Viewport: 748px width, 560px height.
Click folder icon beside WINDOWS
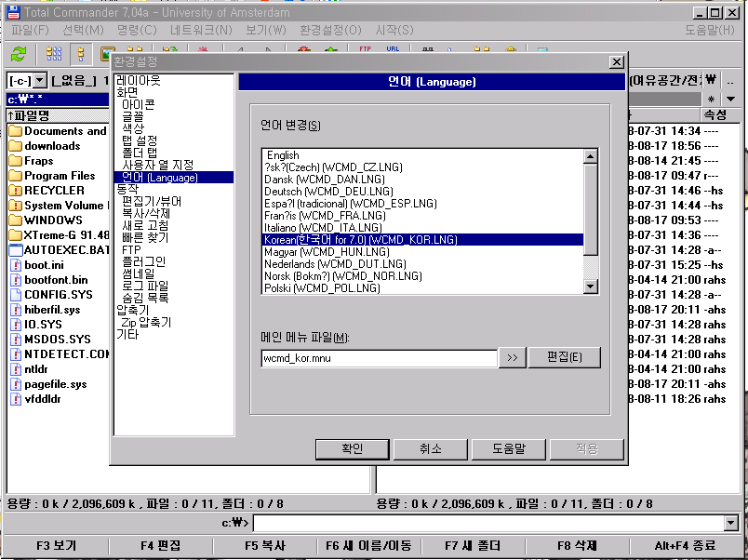(16, 220)
